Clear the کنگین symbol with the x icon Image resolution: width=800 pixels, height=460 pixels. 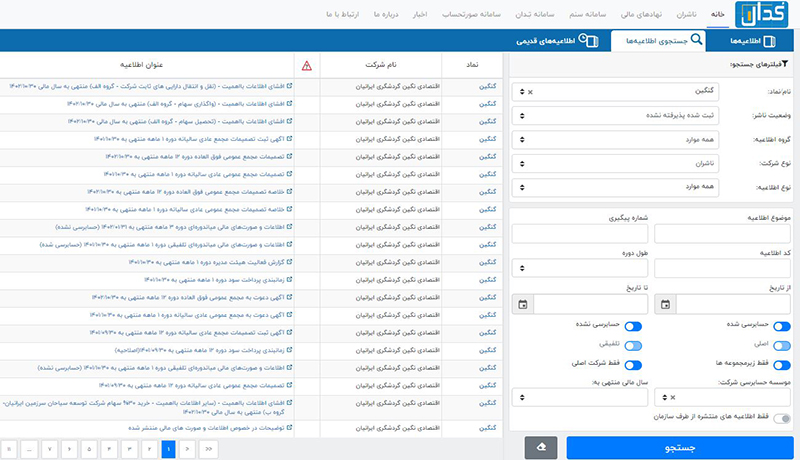[530, 92]
